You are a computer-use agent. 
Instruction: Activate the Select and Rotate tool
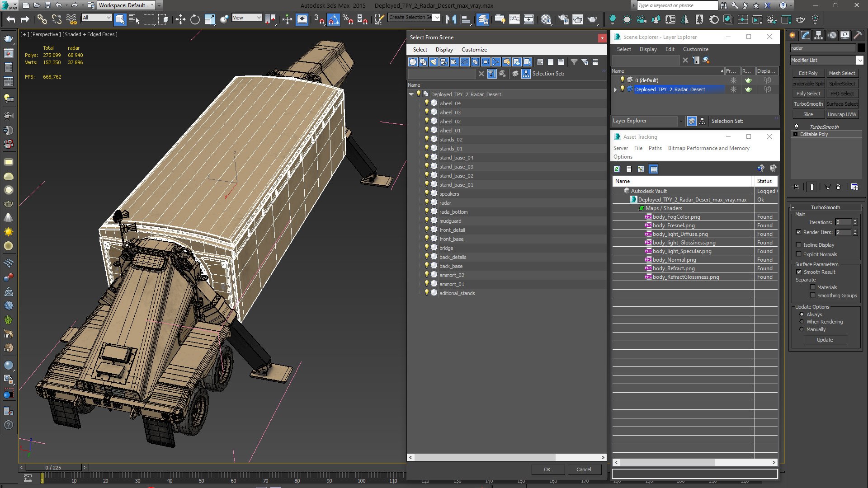(195, 19)
